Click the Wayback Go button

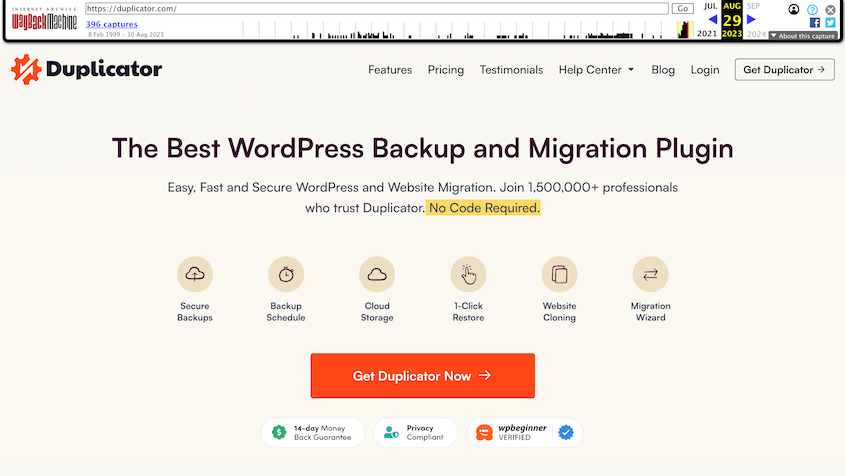point(682,9)
